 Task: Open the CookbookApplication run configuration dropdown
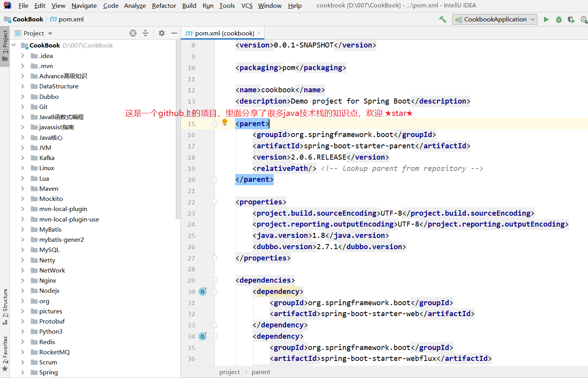(x=495, y=19)
